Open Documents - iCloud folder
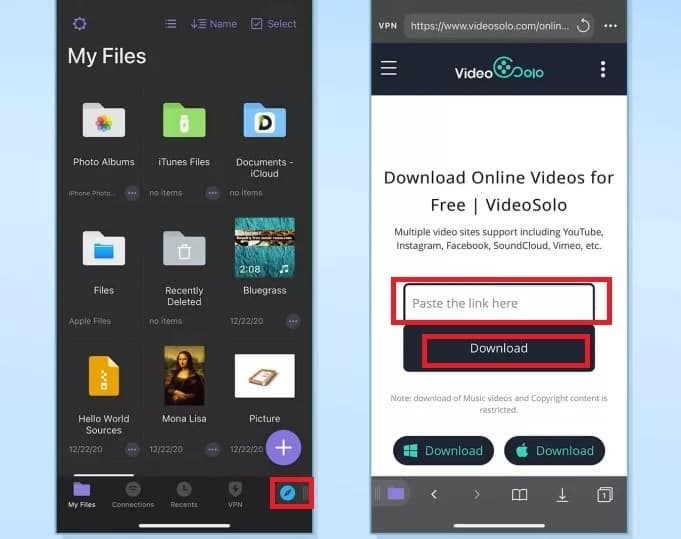This screenshot has width=681, height=539. 264,120
